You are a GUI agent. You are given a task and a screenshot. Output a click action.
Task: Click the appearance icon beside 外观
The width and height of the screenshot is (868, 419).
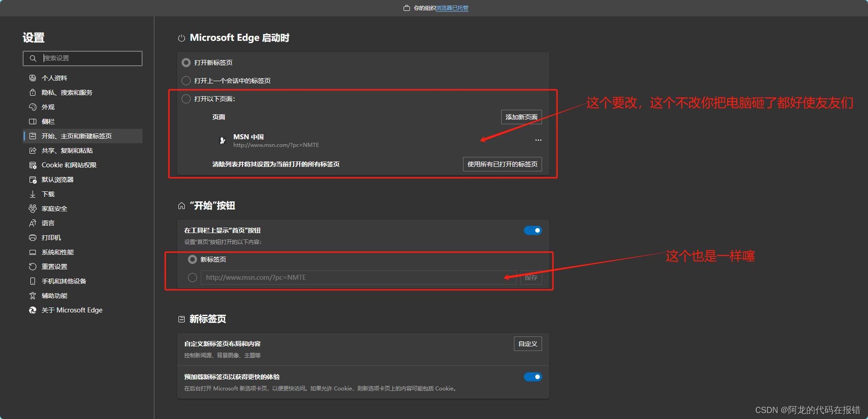pos(33,107)
